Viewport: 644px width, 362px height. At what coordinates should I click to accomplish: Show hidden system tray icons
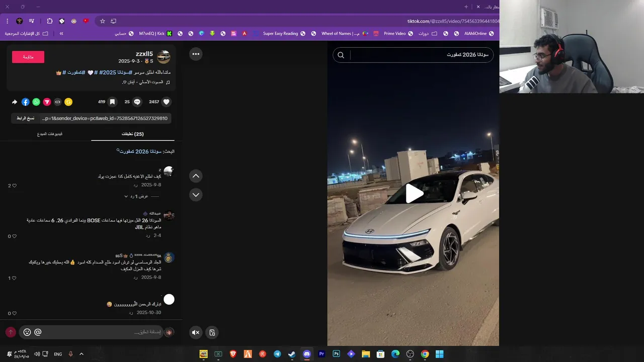(82, 354)
